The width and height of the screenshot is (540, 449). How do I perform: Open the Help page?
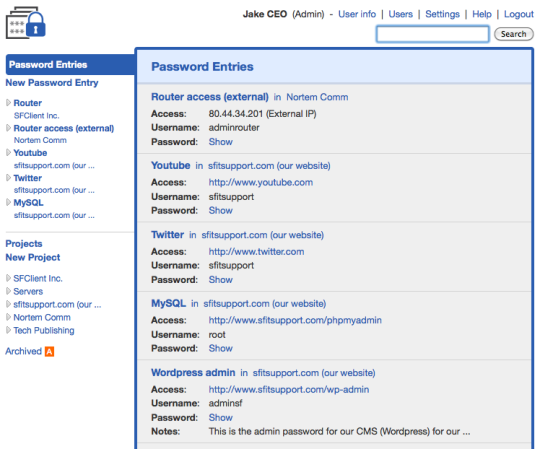click(x=481, y=14)
